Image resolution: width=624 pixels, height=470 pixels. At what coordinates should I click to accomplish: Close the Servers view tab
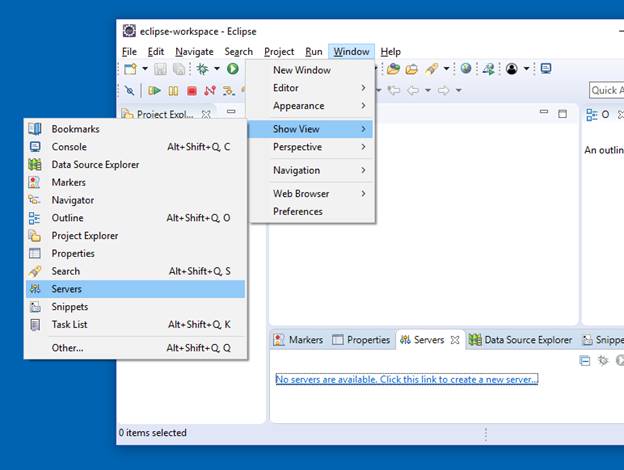click(454, 340)
